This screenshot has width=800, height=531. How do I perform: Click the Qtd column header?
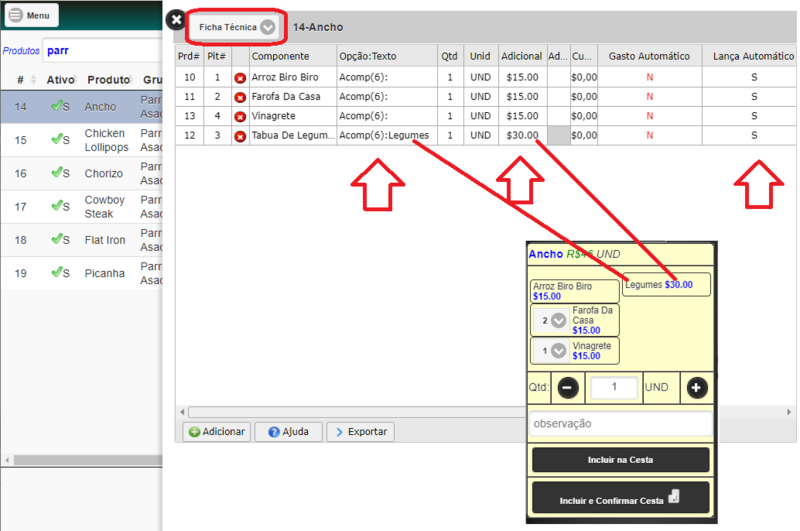449,56
